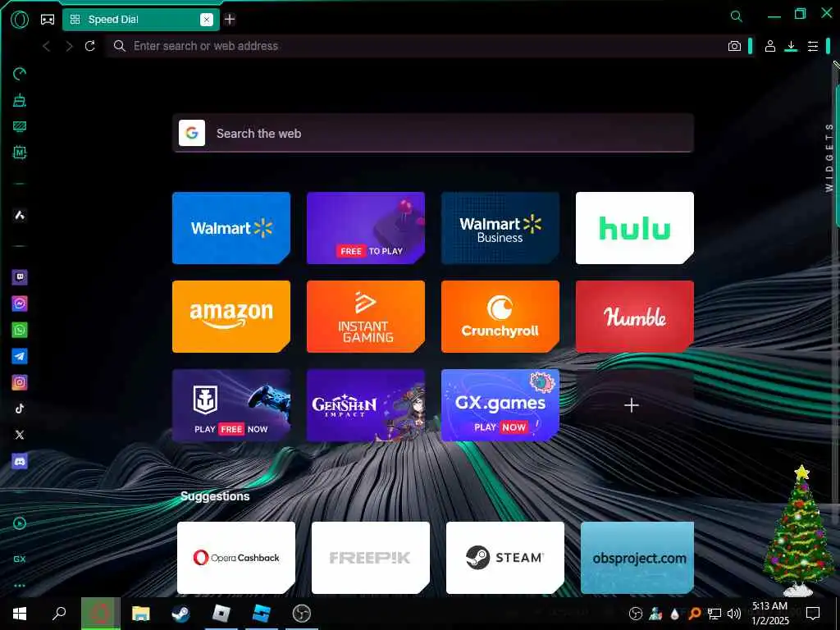Open the obsproject.com suggestion
The height and width of the screenshot is (630, 840).
click(637, 558)
